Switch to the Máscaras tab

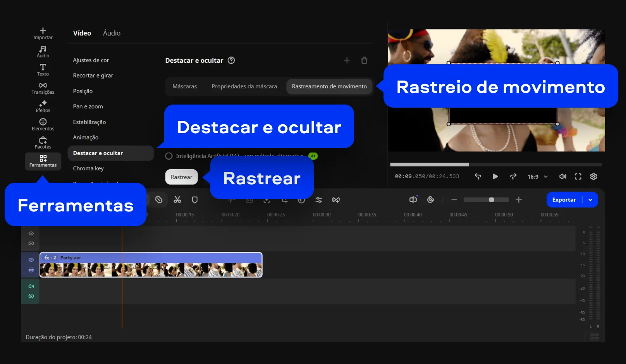click(184, 86)
